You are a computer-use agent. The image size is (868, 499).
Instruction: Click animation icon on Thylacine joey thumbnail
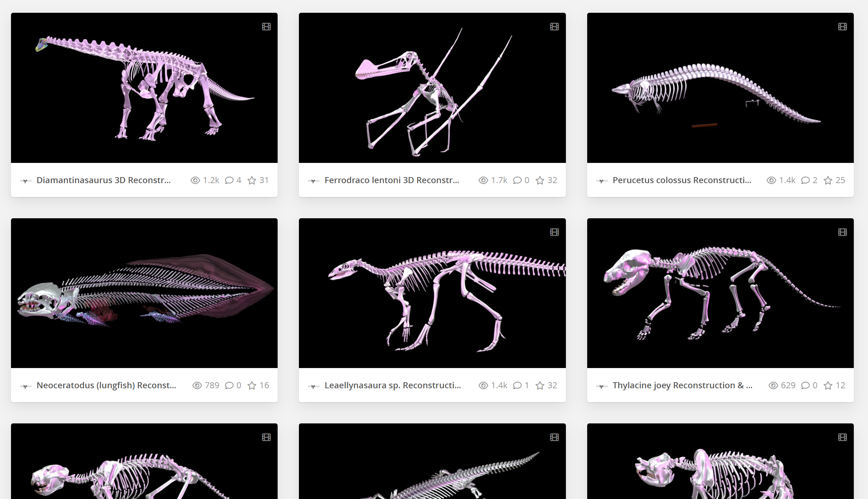[842, 232]
